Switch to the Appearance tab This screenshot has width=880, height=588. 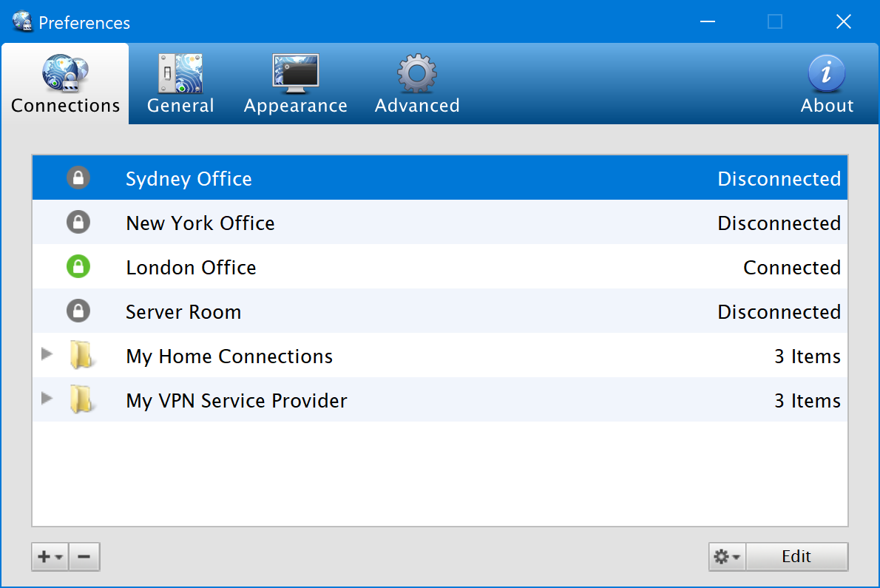tap(295, 84)
